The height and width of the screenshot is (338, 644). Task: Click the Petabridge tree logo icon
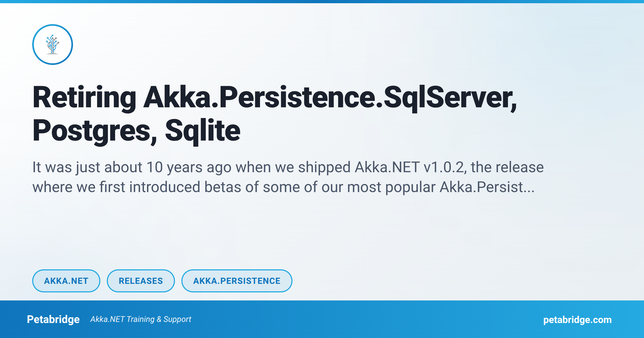(53, 45)
